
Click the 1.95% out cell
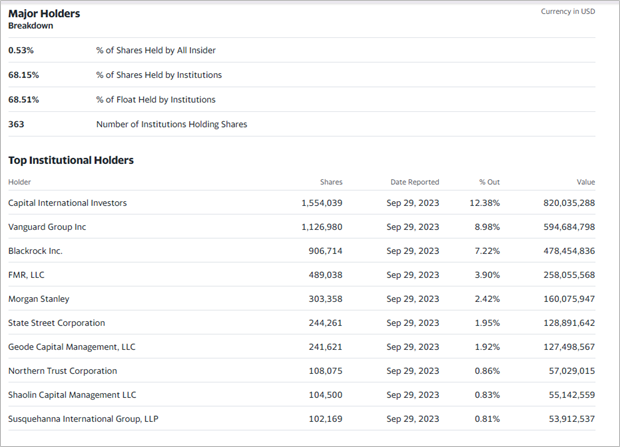coord(487,323)
